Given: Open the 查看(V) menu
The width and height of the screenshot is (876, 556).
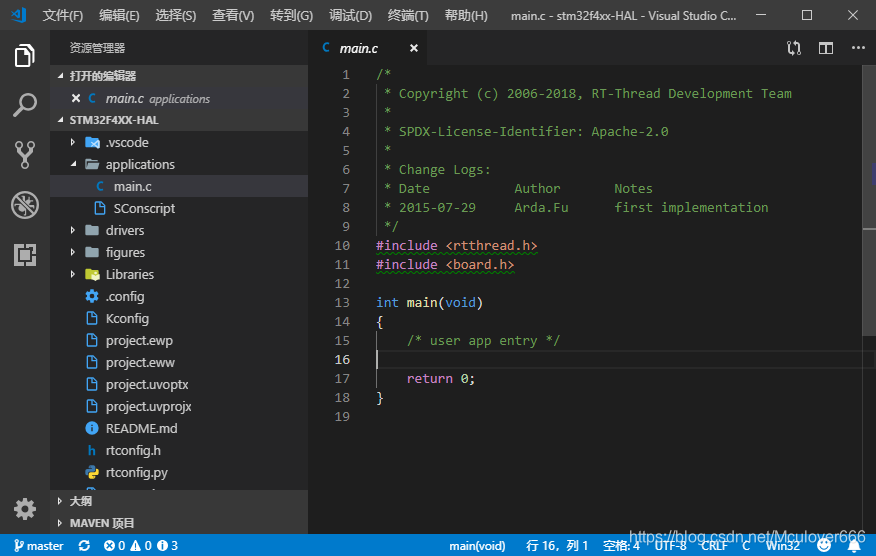Looking at the screenshot, I should tap(233, 16).
